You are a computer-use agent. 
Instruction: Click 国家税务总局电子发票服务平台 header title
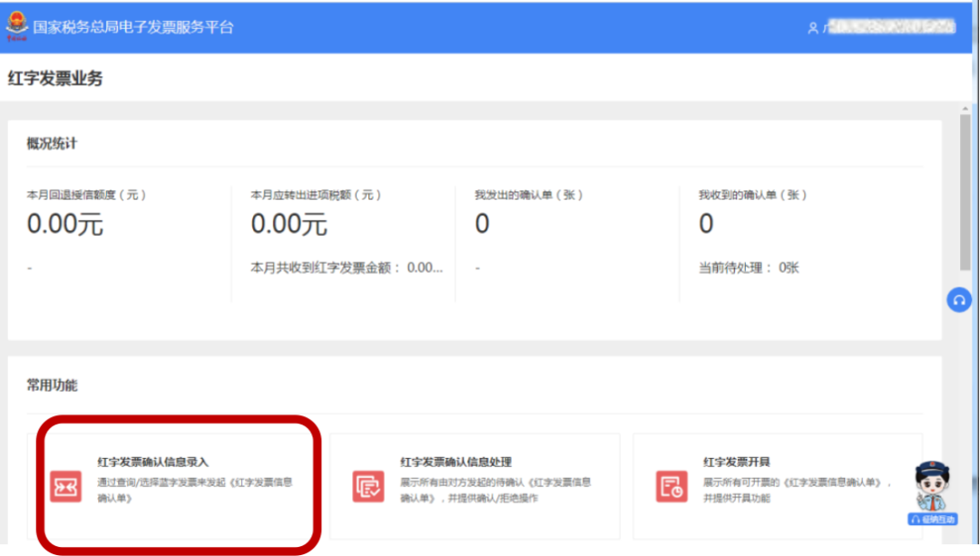pos(133,27)
